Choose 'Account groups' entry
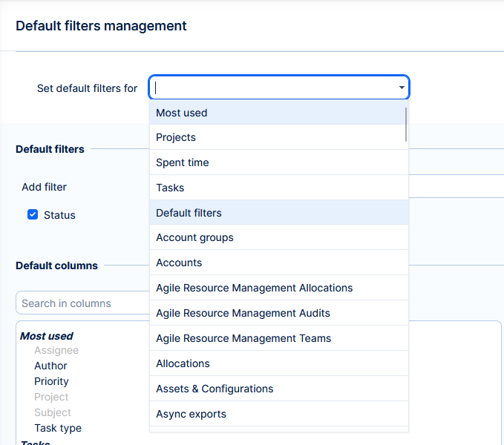The height and width of the screenshot is (445, 504). pos(278,237)
